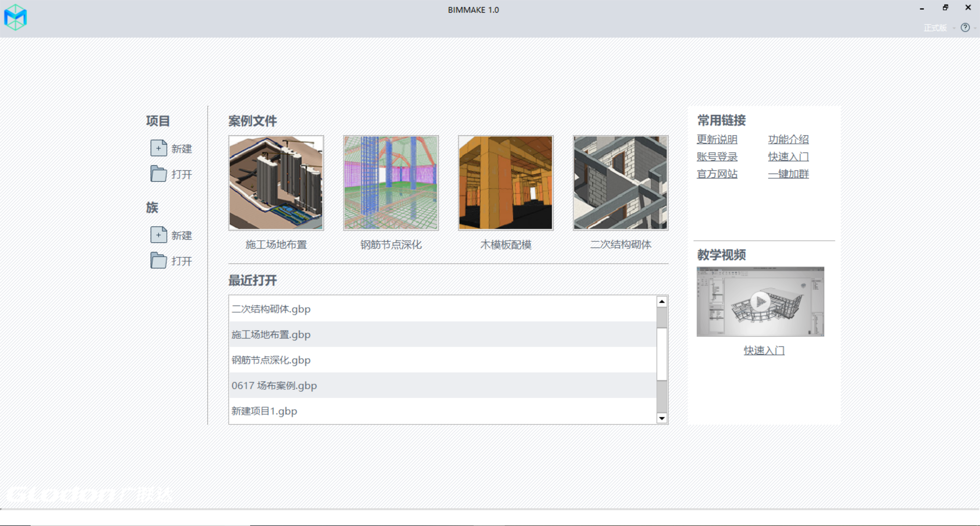This screenshot has width=980, height=526.
Task: Play the tutorial video thumbnail
Action: pos(761,302)
